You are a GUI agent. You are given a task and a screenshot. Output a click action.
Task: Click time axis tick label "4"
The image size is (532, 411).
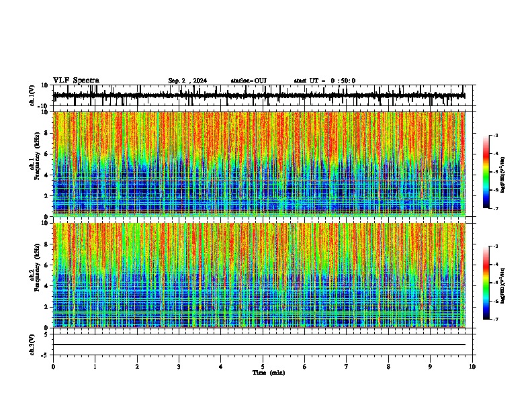221,367
